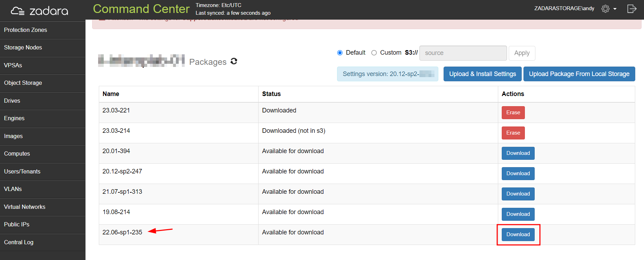Viewport: 644px width, 260px height.
Task: Open Engines in sidebar
Action: (43, 118)
